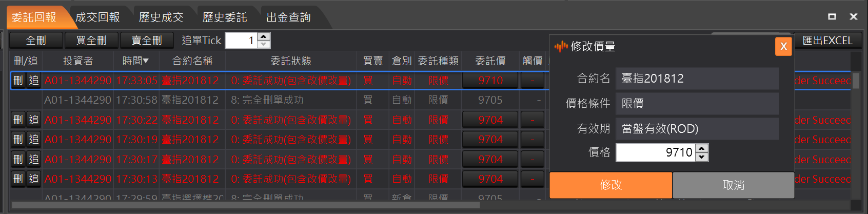
Task: Open the 歷史委託 tab
Action: 225,17
